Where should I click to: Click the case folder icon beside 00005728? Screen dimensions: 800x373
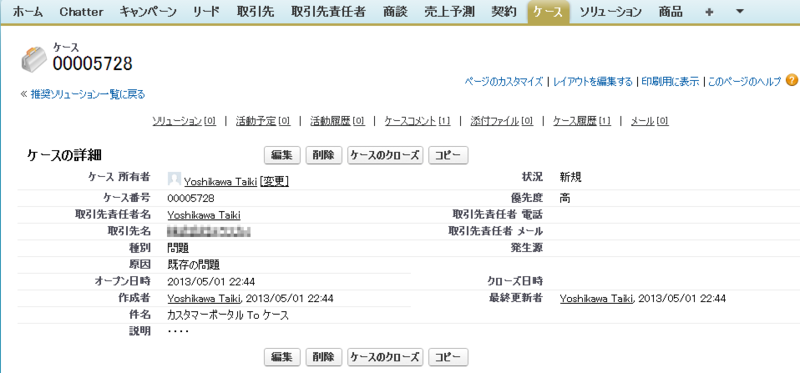pos(34,59)
